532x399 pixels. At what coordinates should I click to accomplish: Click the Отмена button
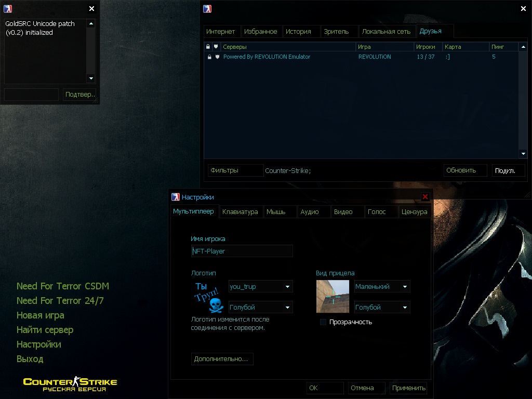coord(366,388)
